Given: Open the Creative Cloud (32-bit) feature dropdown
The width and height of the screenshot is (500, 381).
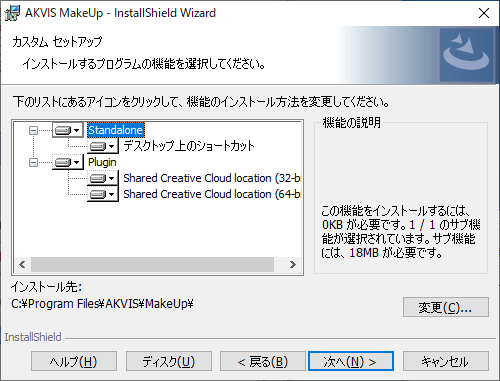Looking at the screenshot, I should click(103, 178).
